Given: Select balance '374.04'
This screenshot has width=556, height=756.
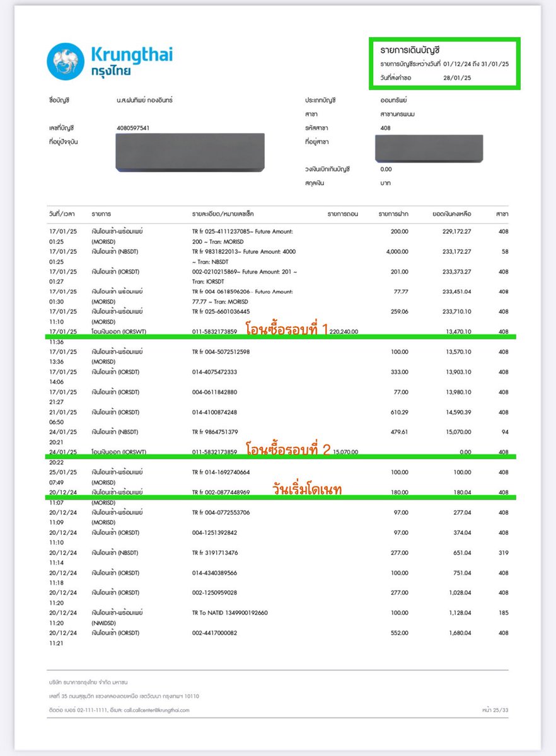Looking at the screenshot, I should pyautogui.click(x=462, y=532).
